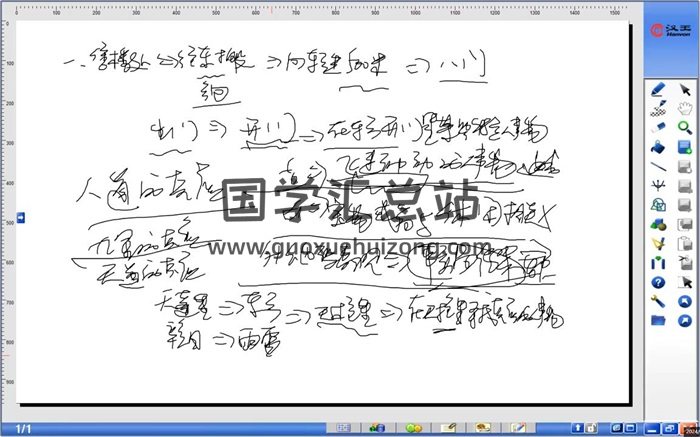700x437 pixels.
Task: Click the note with paperclip icon
Action: click(x=448, y=428)
